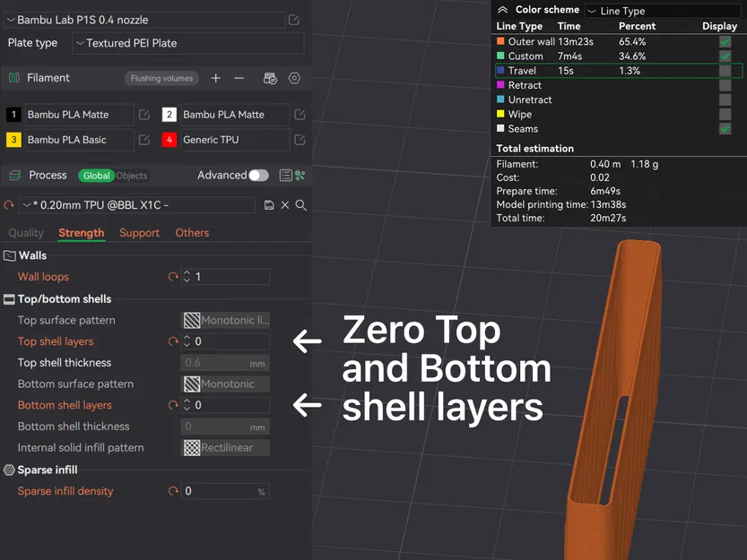Click the Filament section icon

[x=14, y=78]
